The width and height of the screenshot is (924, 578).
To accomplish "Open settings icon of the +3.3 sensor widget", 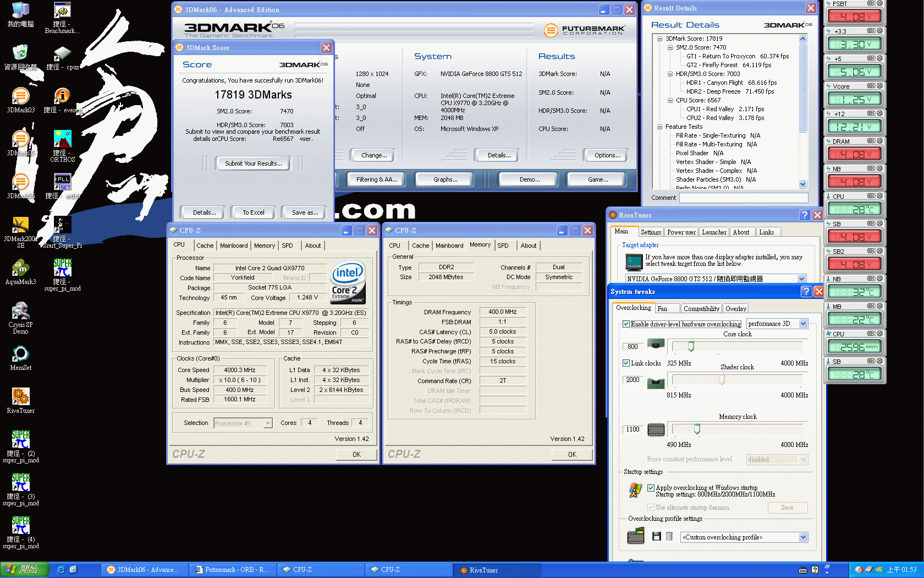I will click(872, 31).
